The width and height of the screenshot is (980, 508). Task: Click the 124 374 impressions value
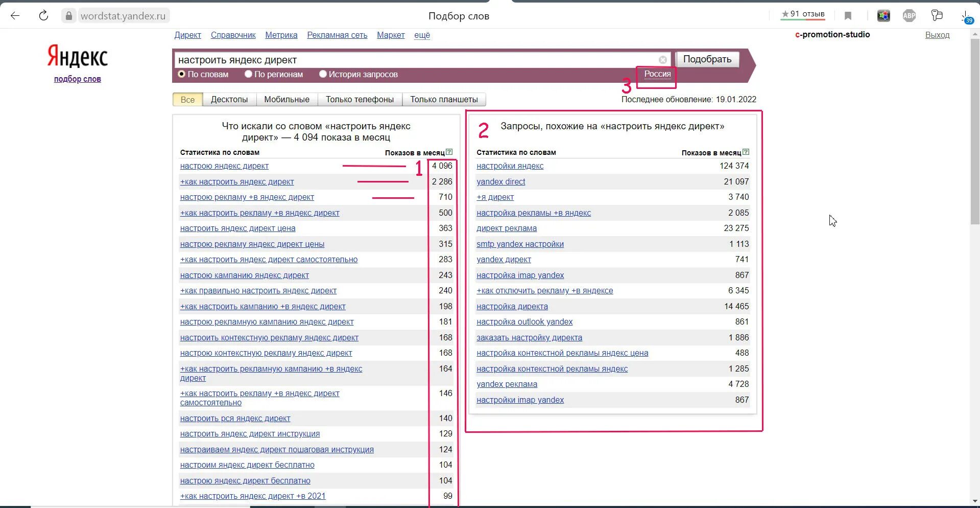(x=734, y=166)
